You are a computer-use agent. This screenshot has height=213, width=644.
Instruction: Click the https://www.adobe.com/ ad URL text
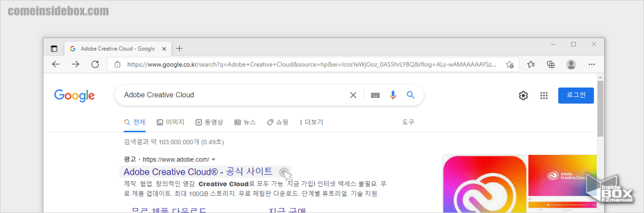pos(176,160)
